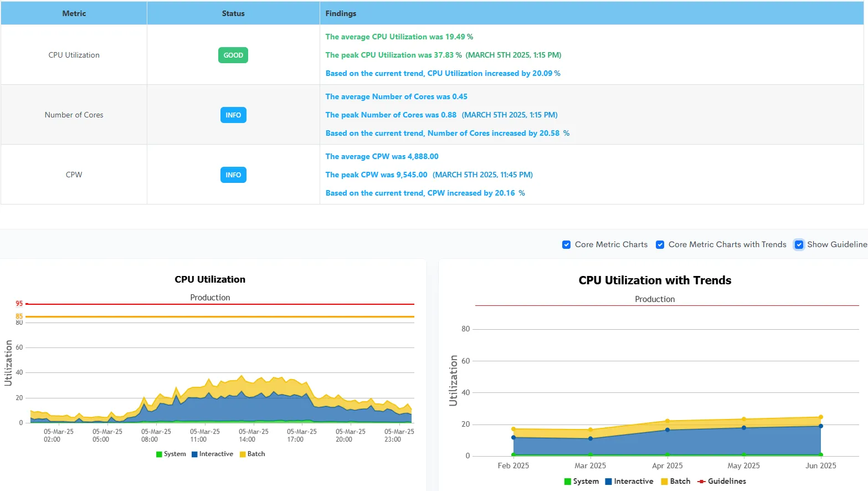Click the red 95 guideline label

pos(18,304)
